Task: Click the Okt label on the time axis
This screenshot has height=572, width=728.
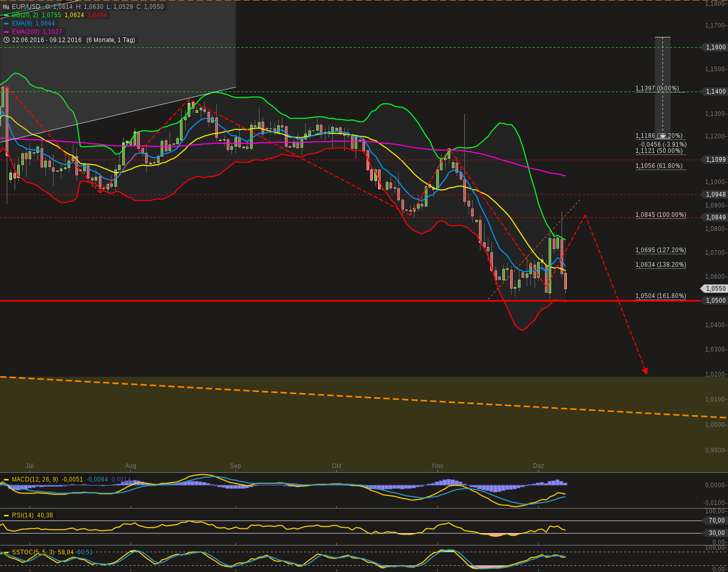Action: point(336,466)
